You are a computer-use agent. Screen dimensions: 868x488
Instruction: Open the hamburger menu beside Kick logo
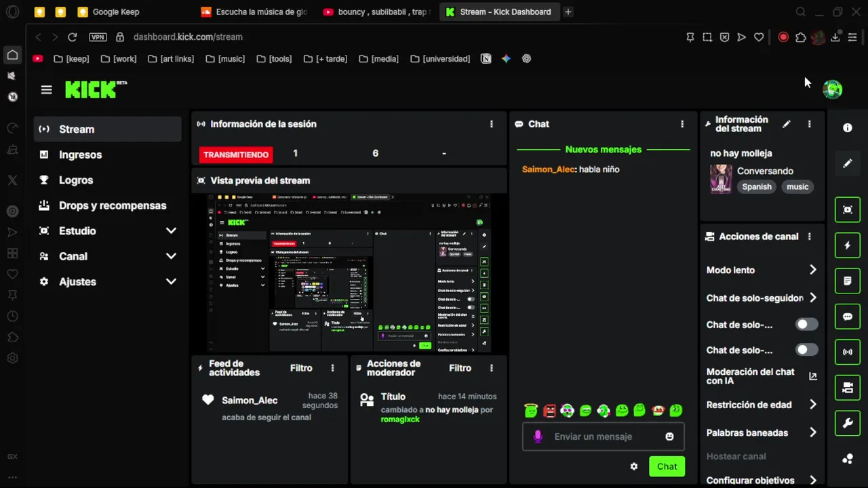[x=46, y=89]
